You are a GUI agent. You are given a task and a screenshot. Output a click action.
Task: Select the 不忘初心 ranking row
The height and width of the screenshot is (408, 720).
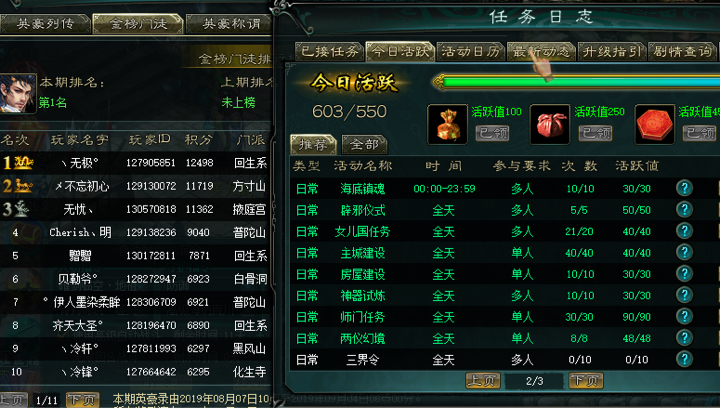(x=135, y=186)
